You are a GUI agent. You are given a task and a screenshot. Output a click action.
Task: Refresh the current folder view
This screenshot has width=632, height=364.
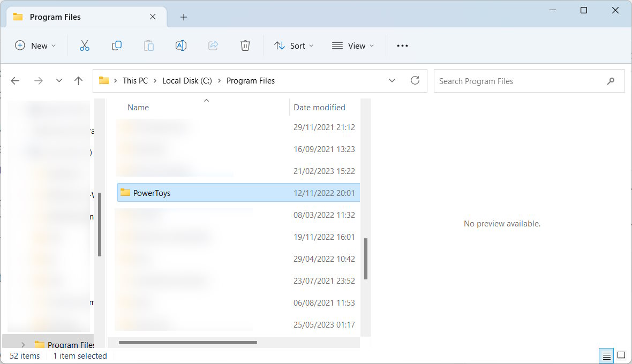tap(415, 80)
